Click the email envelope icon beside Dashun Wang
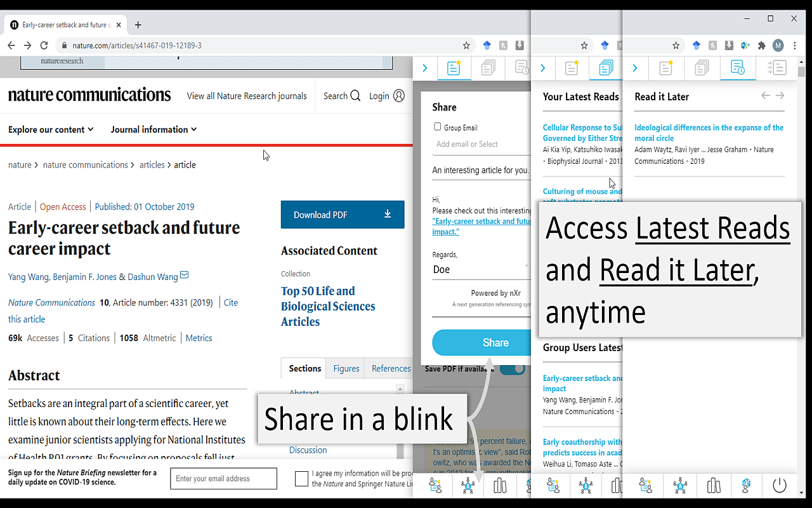Viewport: 812px width, 508px height. click(185, 275)
